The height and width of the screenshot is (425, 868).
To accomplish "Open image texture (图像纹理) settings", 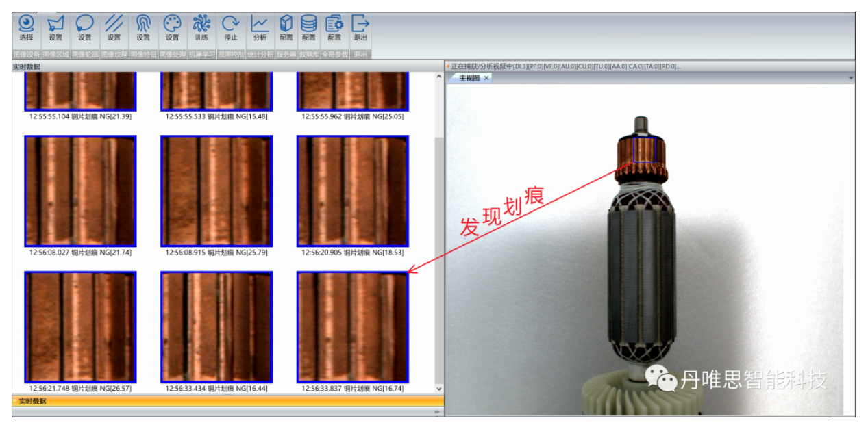I will pos(114,29).
